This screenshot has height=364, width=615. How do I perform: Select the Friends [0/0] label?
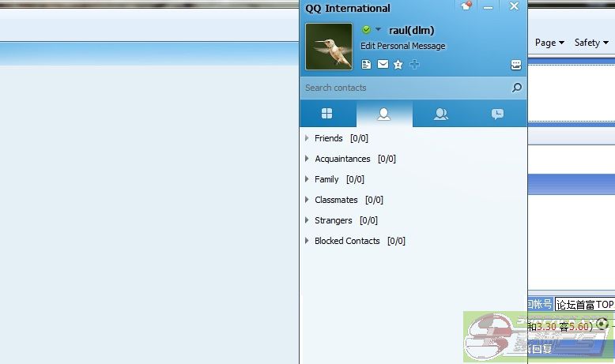(x=341, y=138)
